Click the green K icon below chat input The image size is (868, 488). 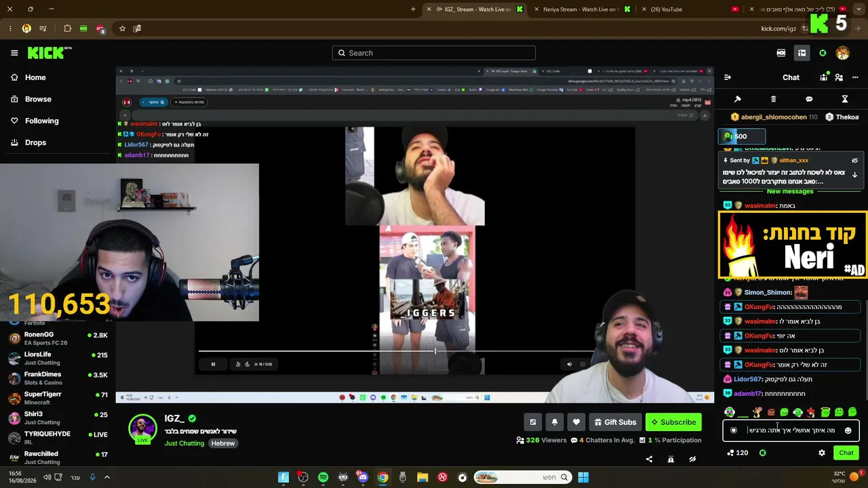point(763,453)
